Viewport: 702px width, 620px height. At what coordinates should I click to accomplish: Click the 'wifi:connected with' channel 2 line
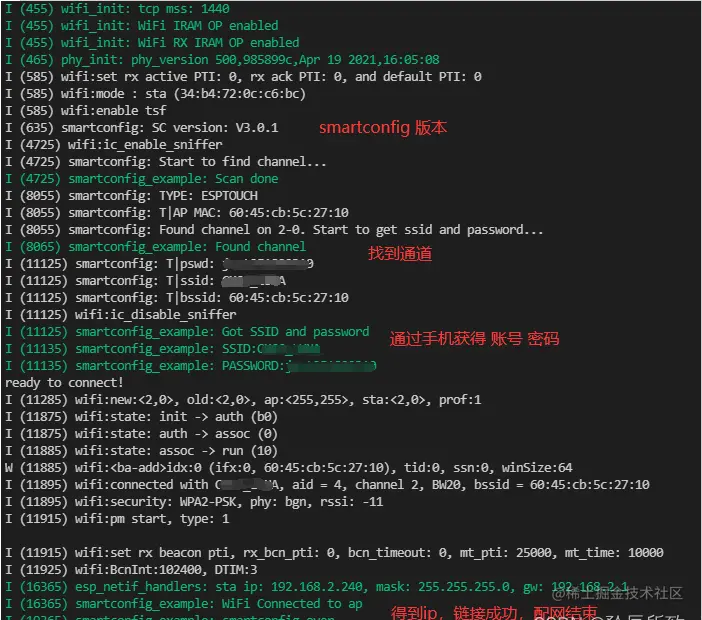(x=327, y=485)
